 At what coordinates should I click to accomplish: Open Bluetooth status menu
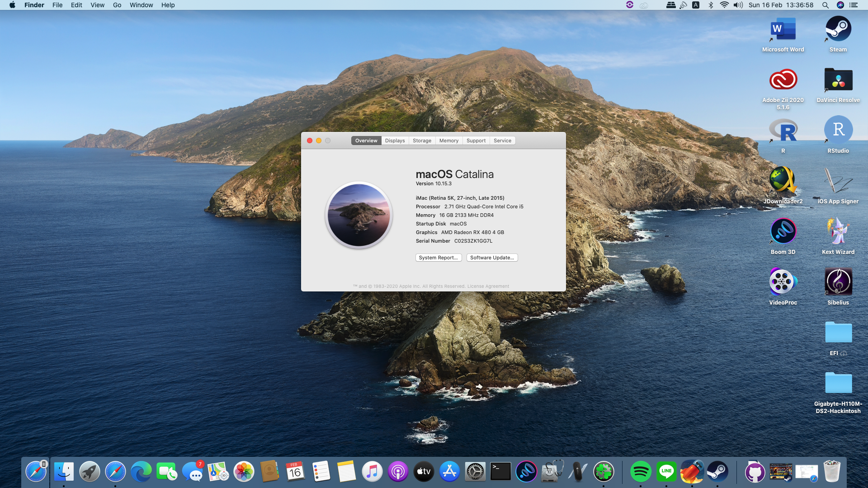pos(711,5)
